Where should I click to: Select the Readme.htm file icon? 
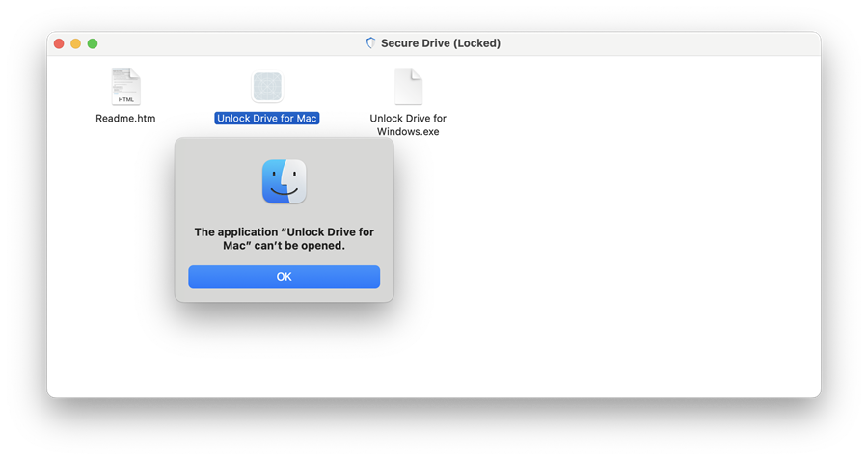point(125,87)
